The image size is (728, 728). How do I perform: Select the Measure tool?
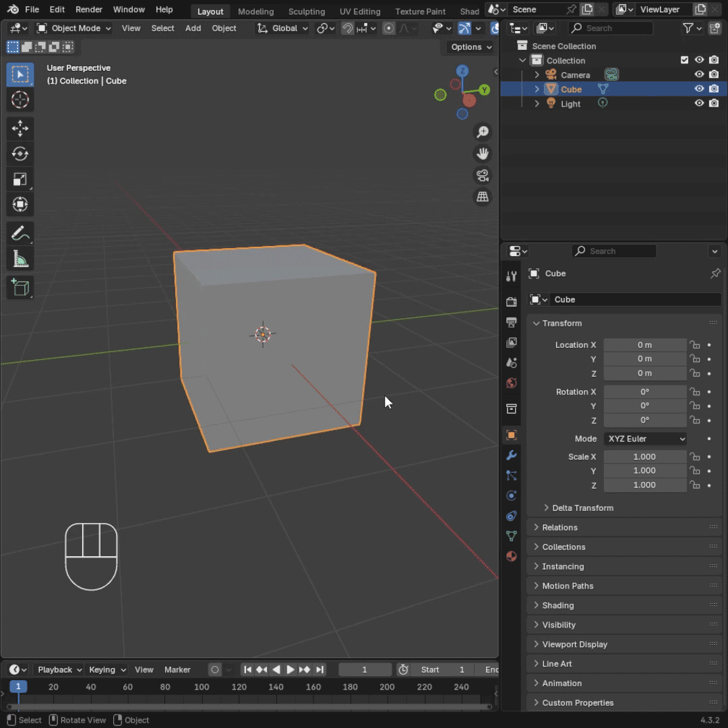20,260
